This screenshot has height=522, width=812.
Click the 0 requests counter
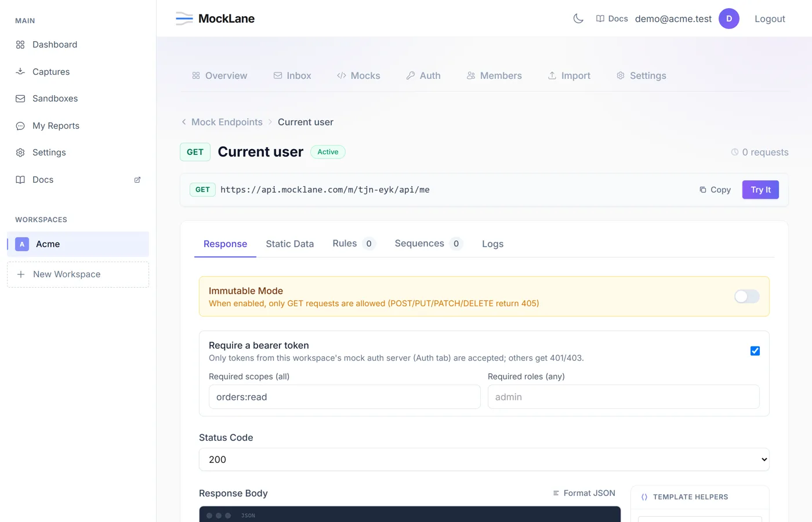pos(760,152)
